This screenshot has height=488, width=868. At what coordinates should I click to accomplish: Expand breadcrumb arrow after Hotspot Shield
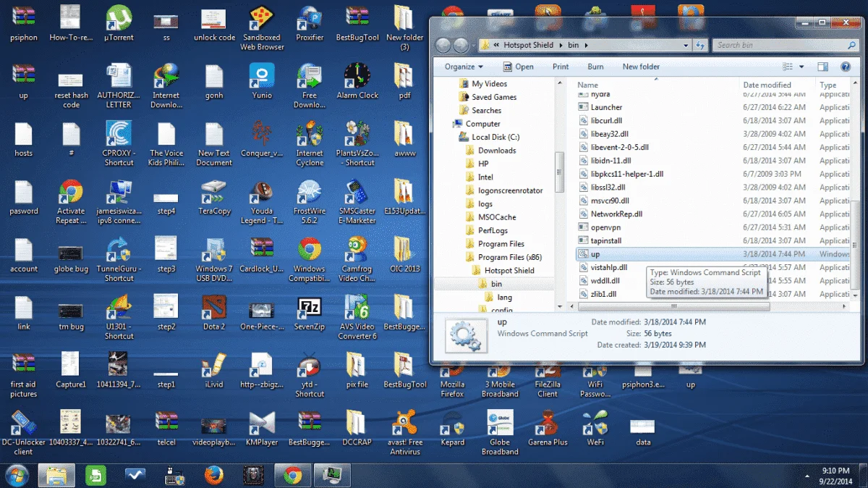point(560,45)
